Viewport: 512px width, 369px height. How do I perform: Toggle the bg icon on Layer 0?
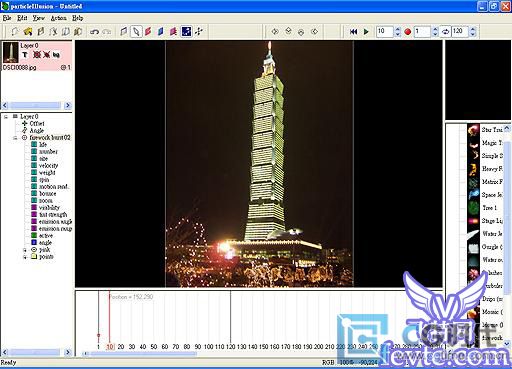[x=56, y=54]
